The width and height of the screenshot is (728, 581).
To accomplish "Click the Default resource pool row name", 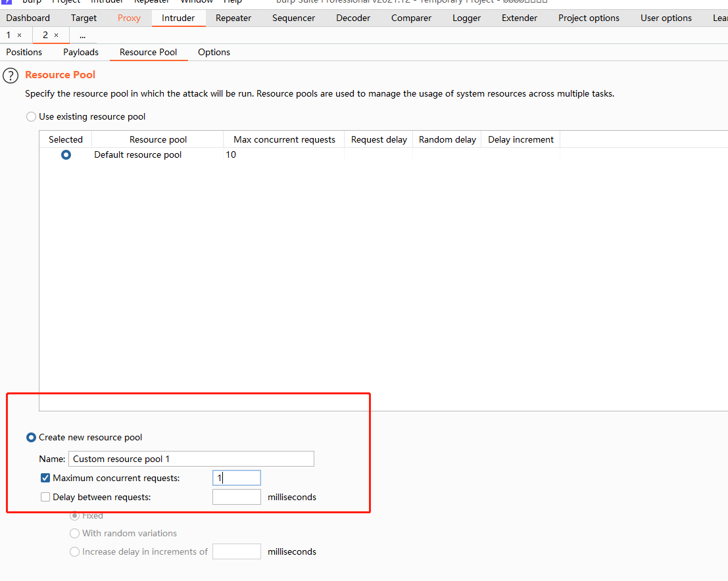I will click(138, 154).
